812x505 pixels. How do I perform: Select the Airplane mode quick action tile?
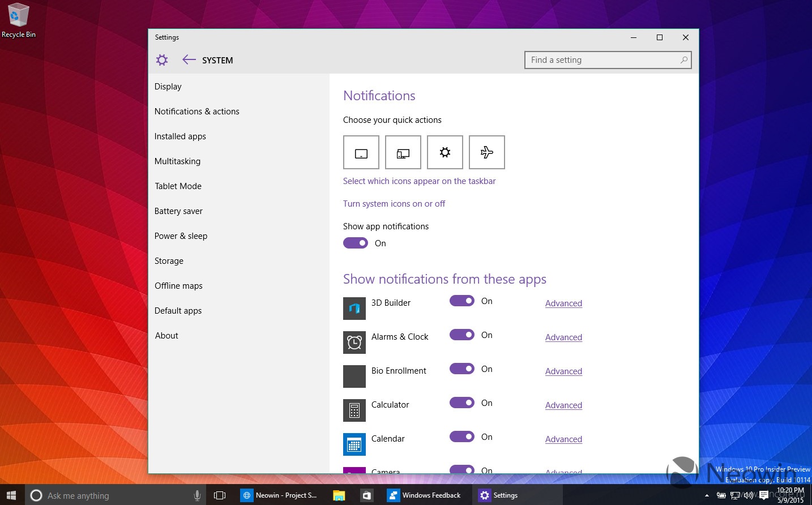pyautogui.click(x=487, y=152)
